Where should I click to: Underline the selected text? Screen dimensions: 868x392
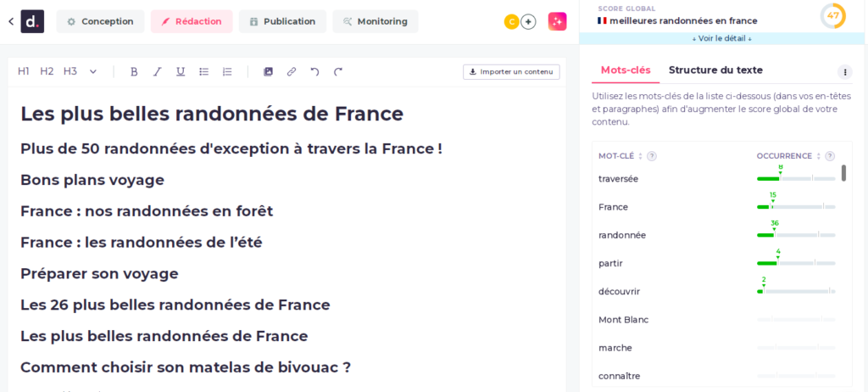click(x=181, y=72)
